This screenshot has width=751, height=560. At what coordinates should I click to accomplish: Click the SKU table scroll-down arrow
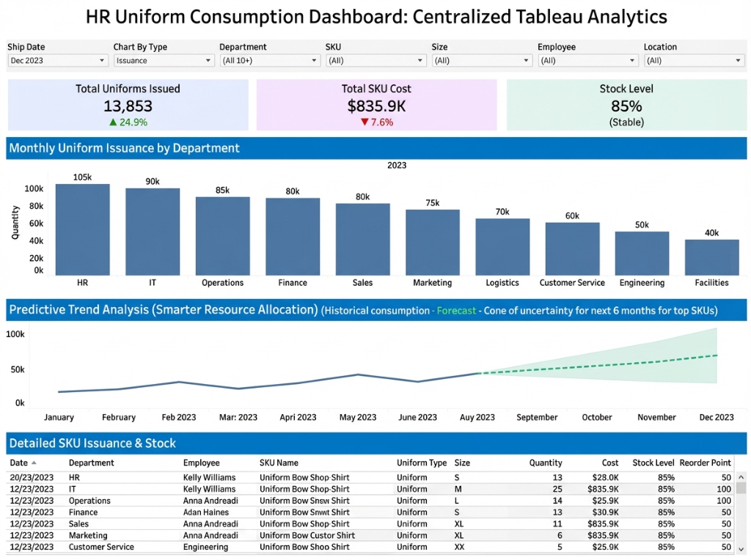point(741,548)
